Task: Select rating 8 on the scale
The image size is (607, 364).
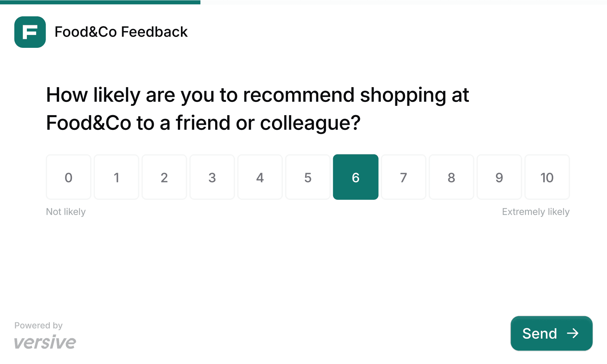Action: [451, 177]
